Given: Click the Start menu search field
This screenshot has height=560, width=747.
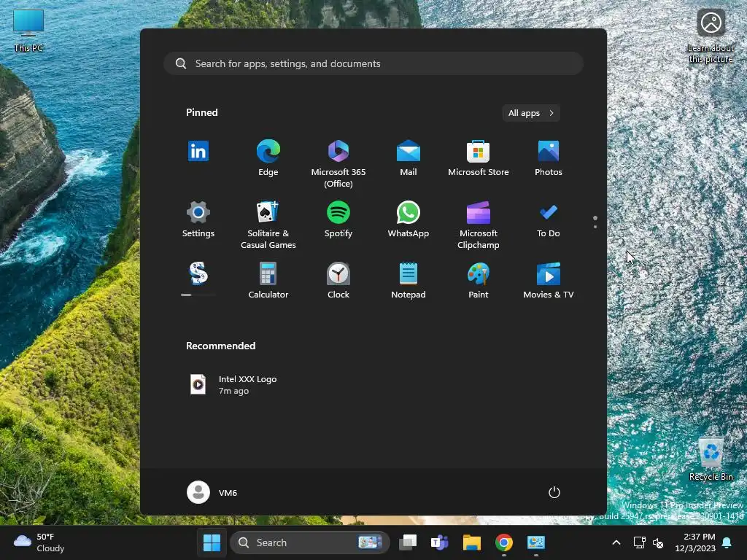Looking at the screenshot, I should coord(373,64).
